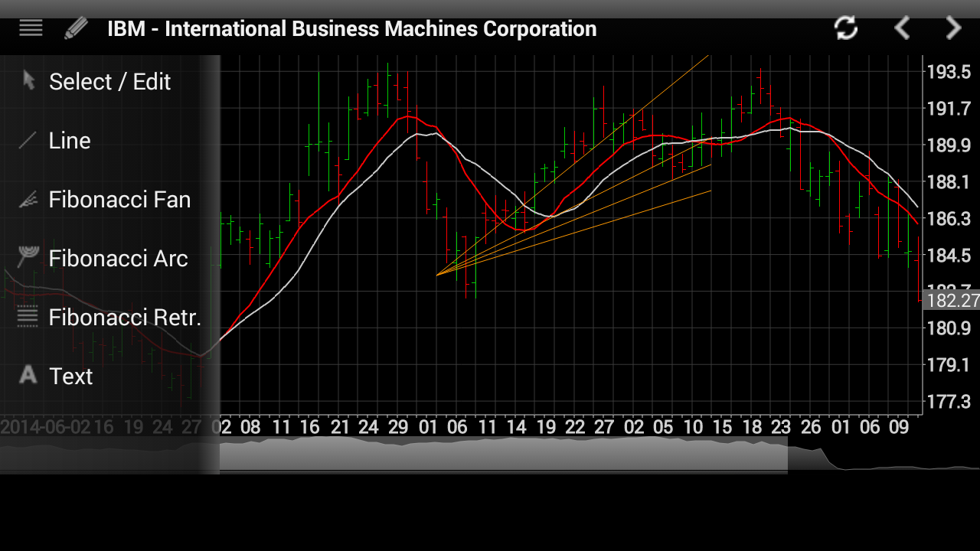
Task: Go to previous symbol arrow
Action: 902,29
